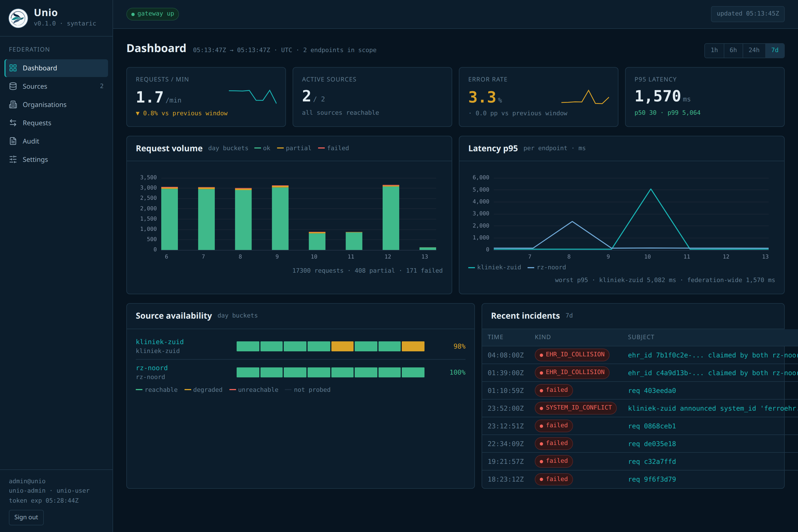Open request 403eeda0 incident link
Image resolution: width=798 pixels, height=532 pixels.
[652, 390]
